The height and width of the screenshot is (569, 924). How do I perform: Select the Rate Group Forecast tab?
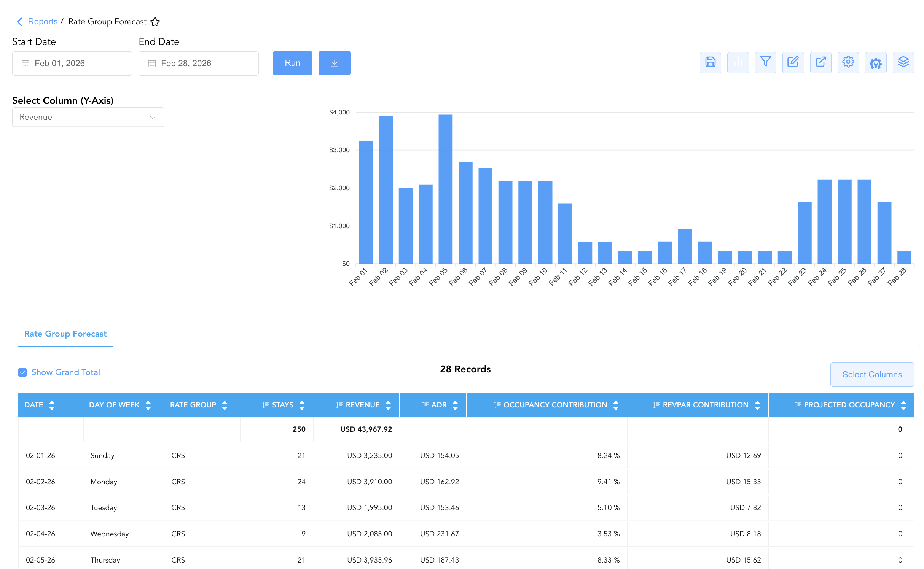65,334
